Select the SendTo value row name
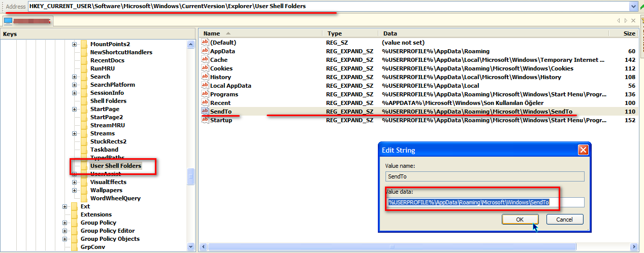The width and height of the screenshot is (644, 253). 221,112
